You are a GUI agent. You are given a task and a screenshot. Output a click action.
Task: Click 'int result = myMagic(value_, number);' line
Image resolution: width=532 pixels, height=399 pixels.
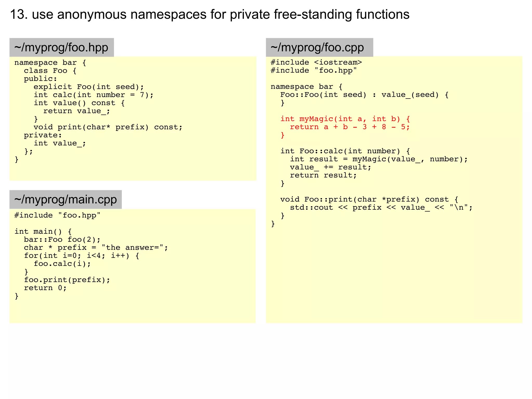pyautogui.click(x=379, y=159)
